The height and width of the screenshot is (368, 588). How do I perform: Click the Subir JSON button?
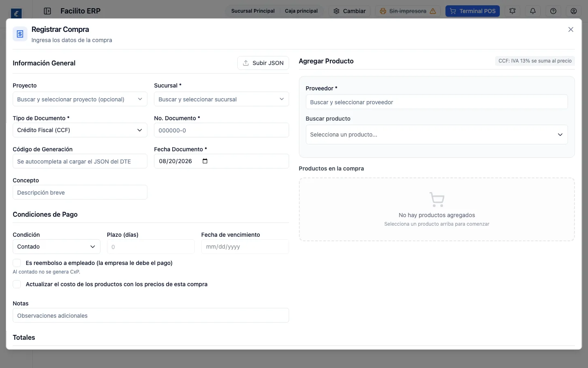[263, 63]
